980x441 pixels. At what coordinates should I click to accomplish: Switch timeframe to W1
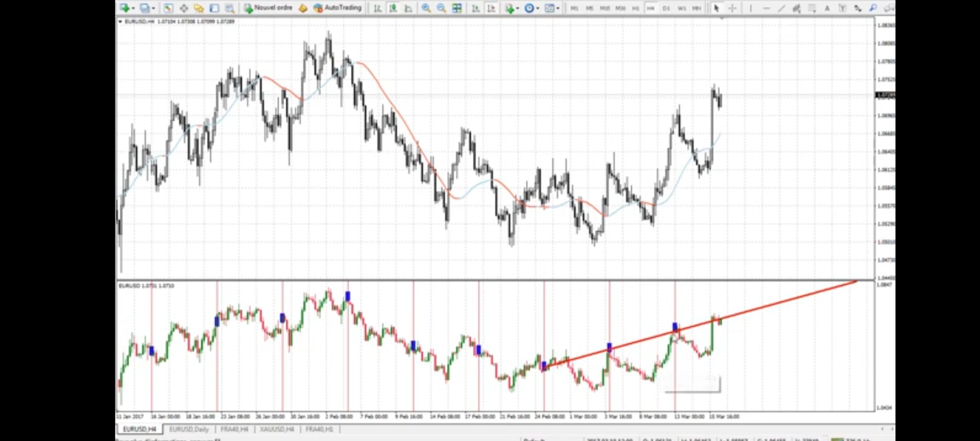tap(681, 8)
